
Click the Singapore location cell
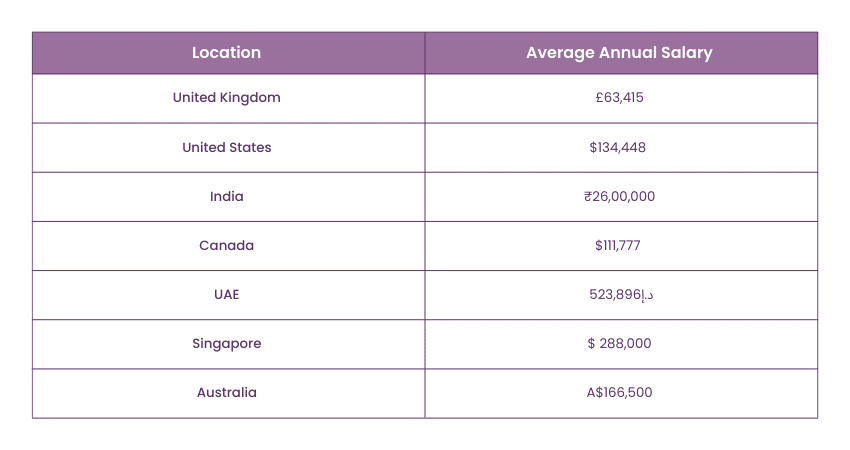point(227,343)
